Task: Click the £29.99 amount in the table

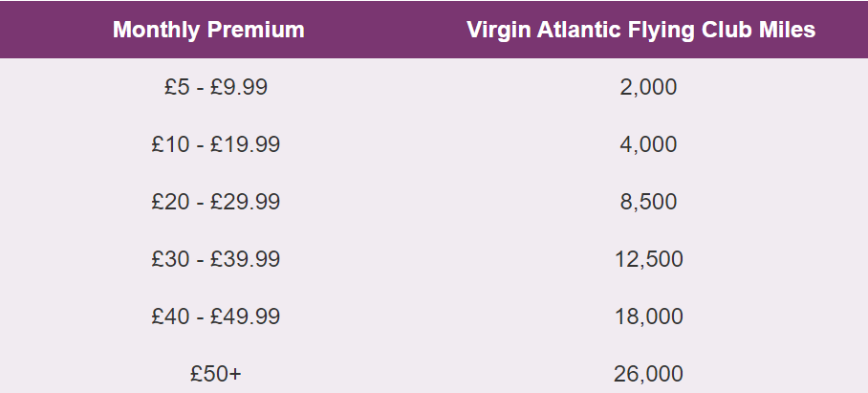Action: [x=246, y=202]
